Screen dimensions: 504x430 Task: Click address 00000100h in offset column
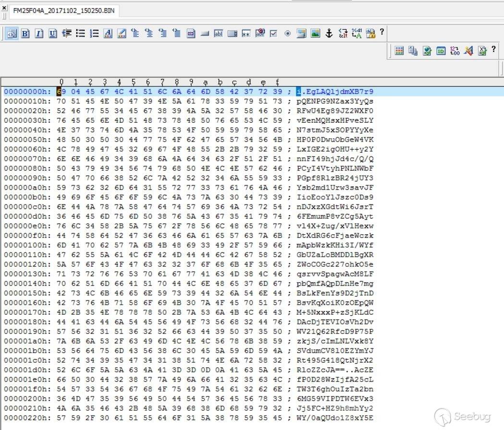pos(27,245)
